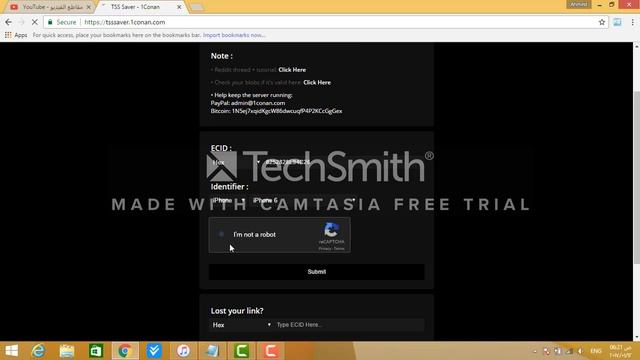Viewport: 640px width, 360px height.
Task: Close the TSS Saver tab
Action: coord(179,7)
